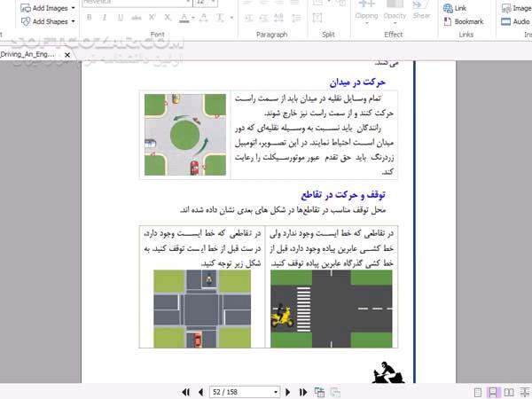Apply the font color underline swatch
This screenshot has height=399, width=532.
(184, 18)
